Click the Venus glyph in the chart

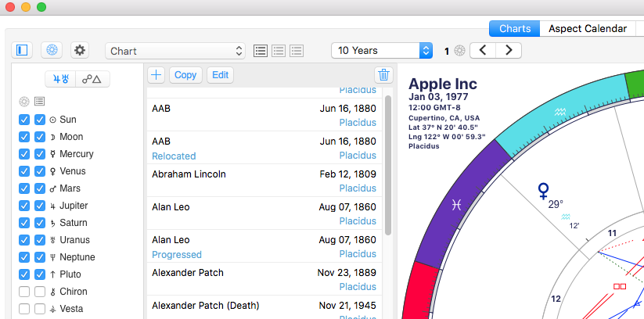(543, 192)
